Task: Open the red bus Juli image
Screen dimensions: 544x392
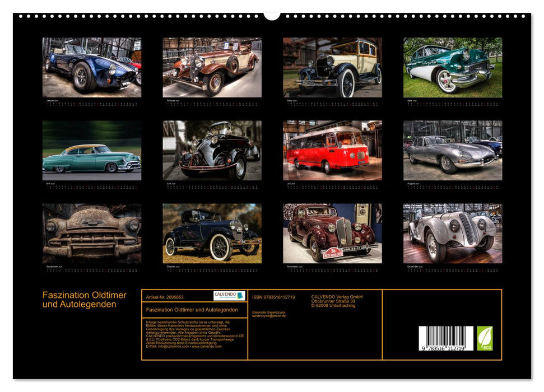Action: 332,149
